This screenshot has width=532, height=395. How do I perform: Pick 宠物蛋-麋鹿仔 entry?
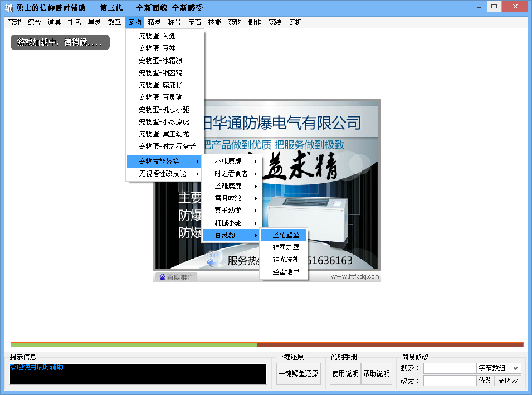(x=165, y=85)
